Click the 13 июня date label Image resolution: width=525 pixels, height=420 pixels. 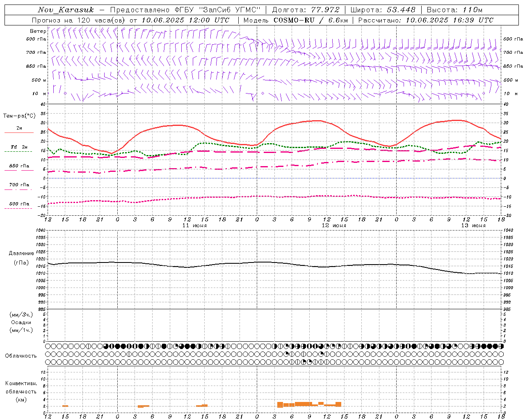pyautogui.click(x=473, y=226)
